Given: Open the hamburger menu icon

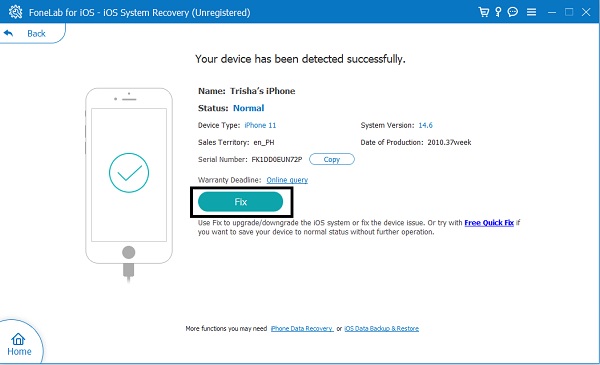Looking at the screenshot, I should (532, 12).
